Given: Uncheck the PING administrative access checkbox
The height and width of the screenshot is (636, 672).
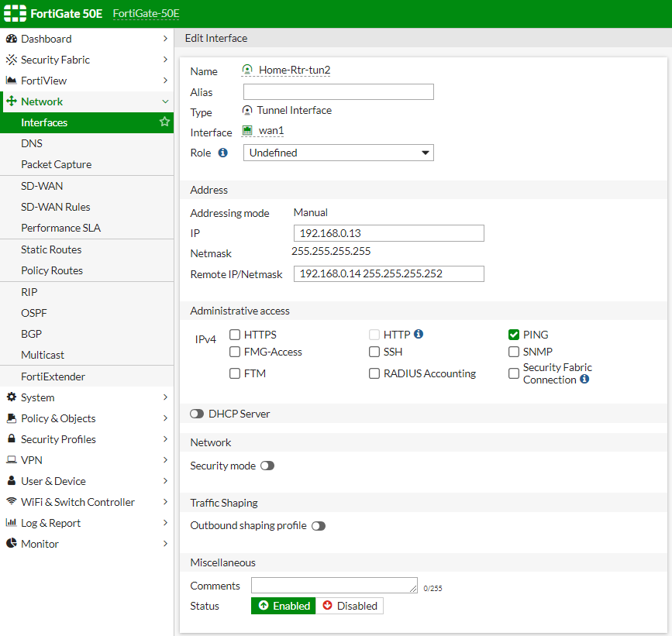Looking at the screenshot, I should click(513, 335).
